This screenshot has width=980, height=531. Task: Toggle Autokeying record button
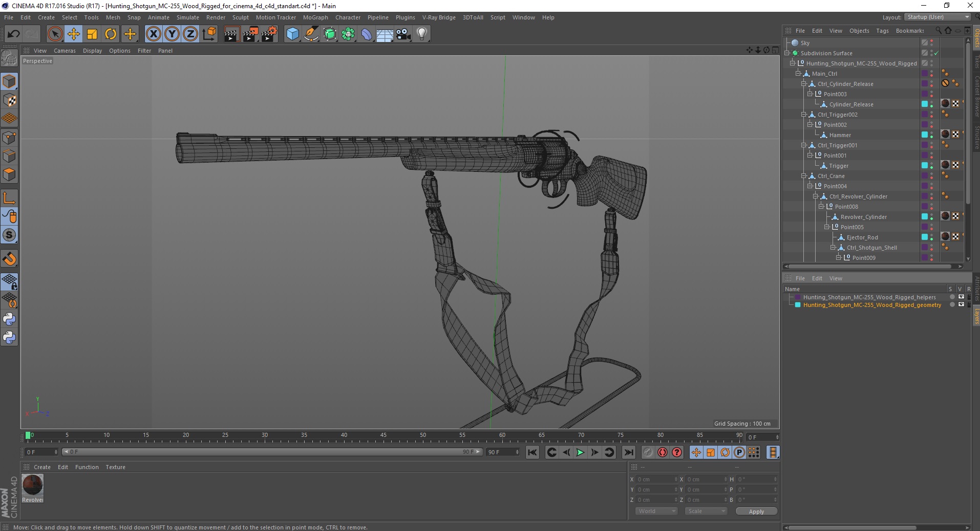pos(663,452)
